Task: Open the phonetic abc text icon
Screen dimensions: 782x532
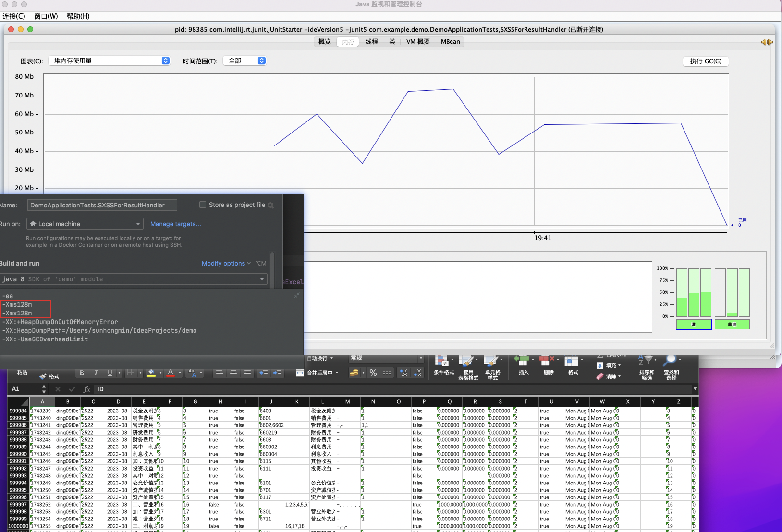Action: pos(192,373)
